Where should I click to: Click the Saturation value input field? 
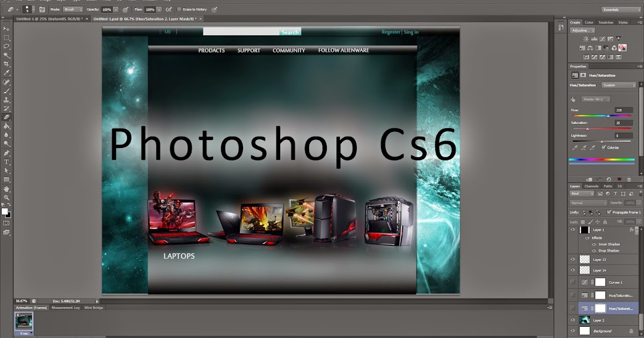624,123
